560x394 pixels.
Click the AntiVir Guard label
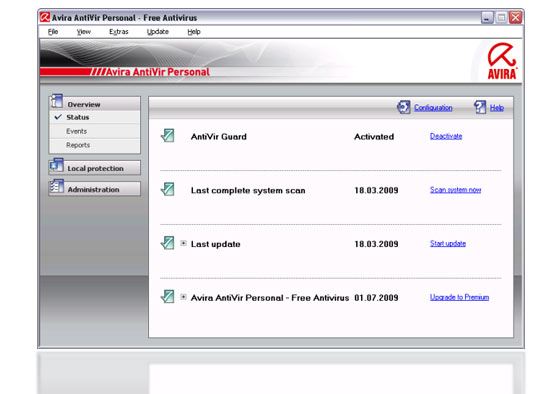click(x=219, y=137)
